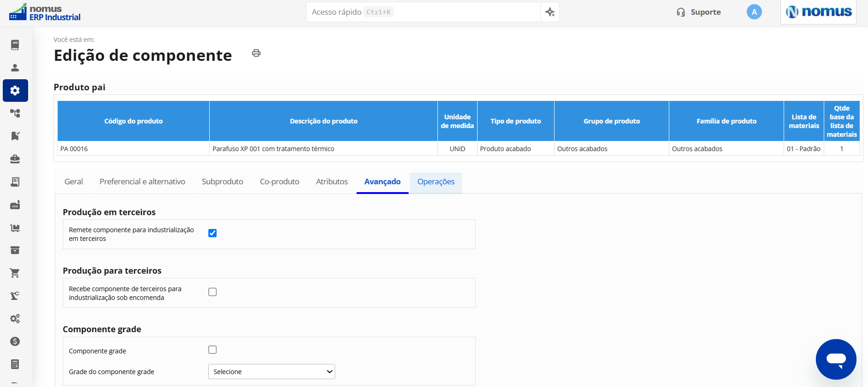Click the Suporte link
868x387 pixels.
tap(699, 12)
